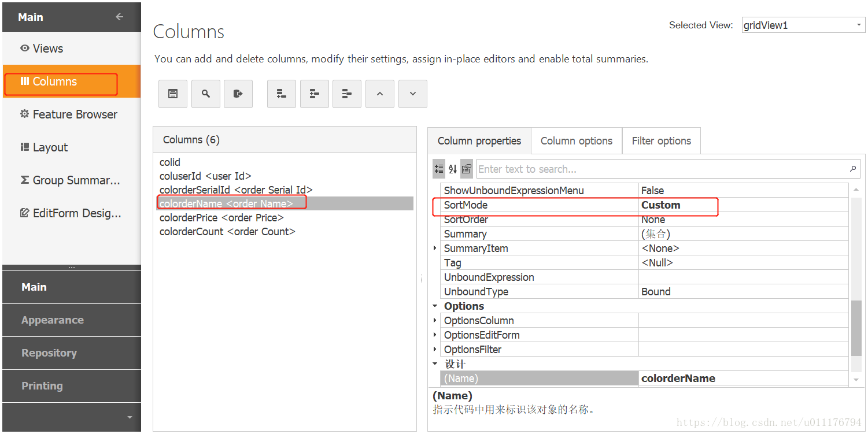This screenshot has width=868, height=434.
Task: Select the Repository navigation group
Action: pos(72,353)
